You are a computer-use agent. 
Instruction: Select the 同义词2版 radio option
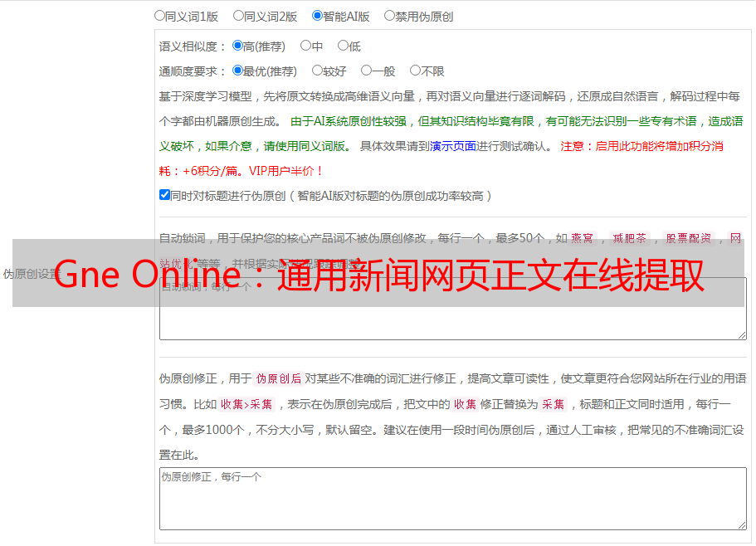point(238,16)
